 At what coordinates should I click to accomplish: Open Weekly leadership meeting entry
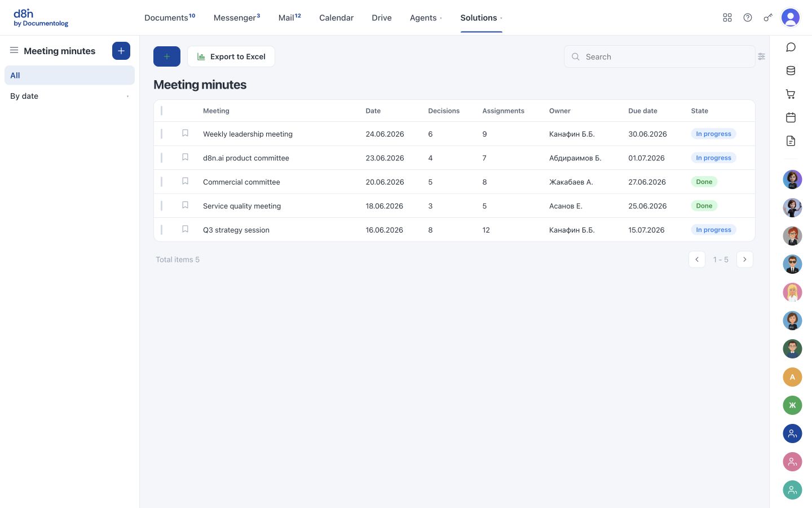[x=248, y=134]
